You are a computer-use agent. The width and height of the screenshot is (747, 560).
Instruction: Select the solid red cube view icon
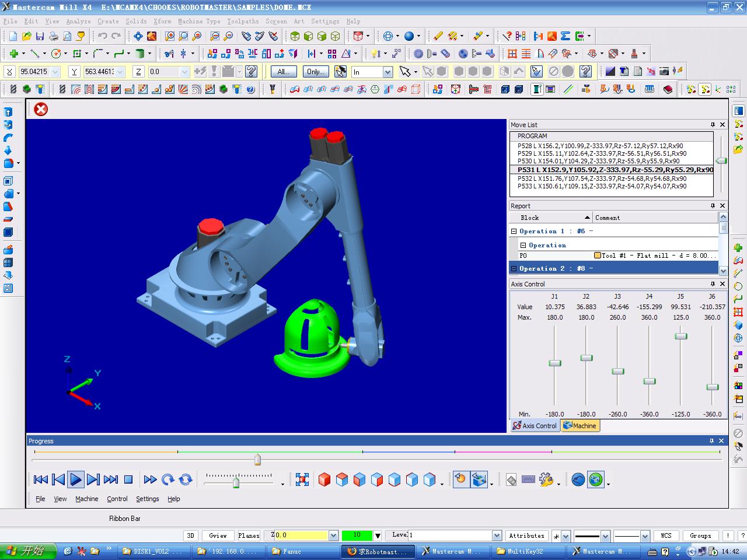[x=324, y=480]
